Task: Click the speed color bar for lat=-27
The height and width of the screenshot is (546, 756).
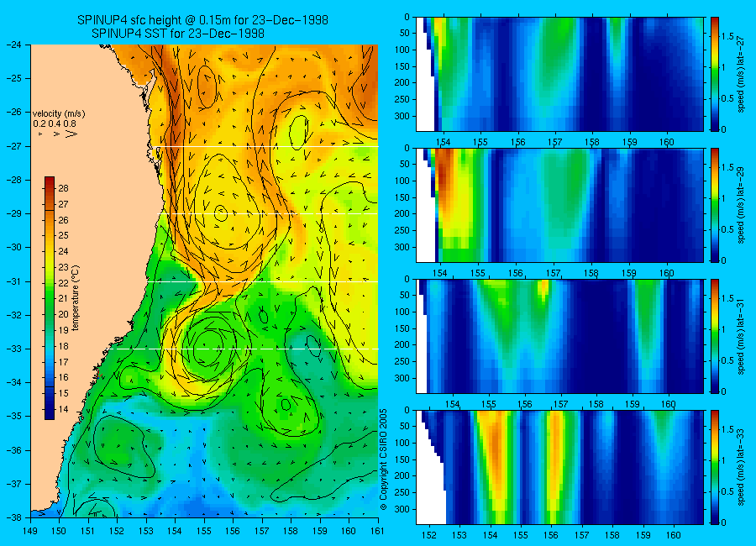Action: (x=715, y=74)
